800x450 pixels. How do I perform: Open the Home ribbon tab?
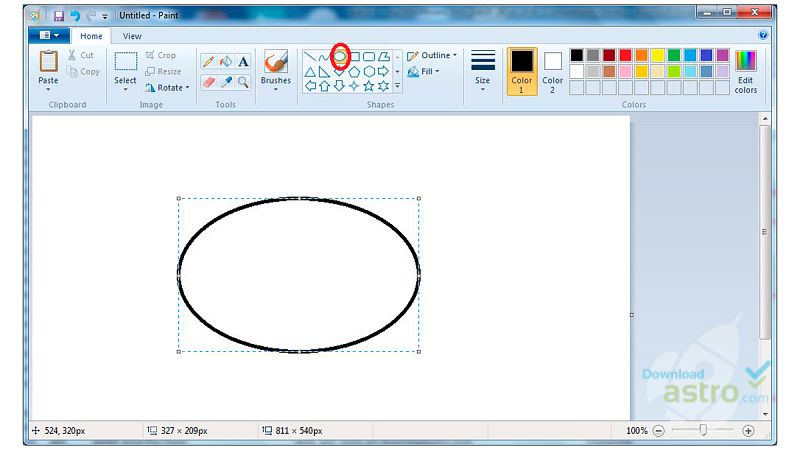click(91, 36)
